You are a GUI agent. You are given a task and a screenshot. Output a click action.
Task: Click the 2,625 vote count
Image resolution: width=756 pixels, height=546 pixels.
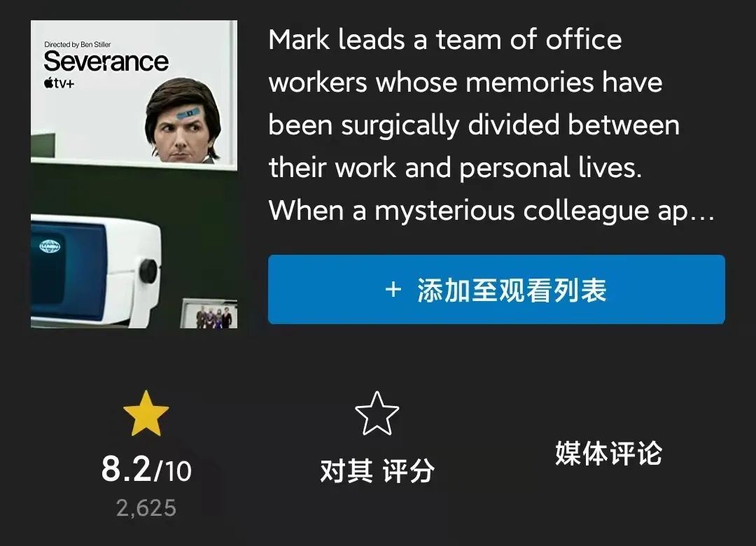coord(146,508)
